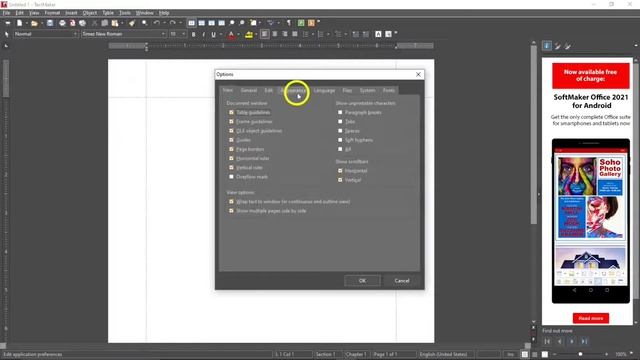Export as PDF using the red icon
The image size is (640, 360).
tap(72, 23)
